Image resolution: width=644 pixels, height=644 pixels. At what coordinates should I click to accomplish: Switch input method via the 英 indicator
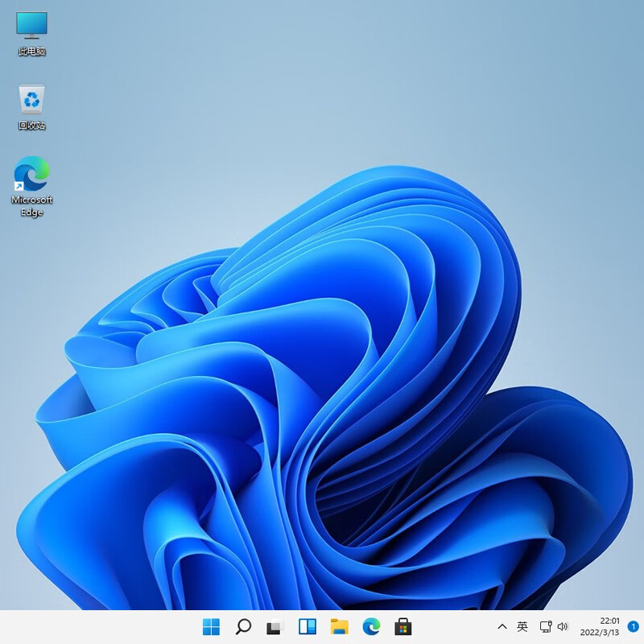coord(522,626)
